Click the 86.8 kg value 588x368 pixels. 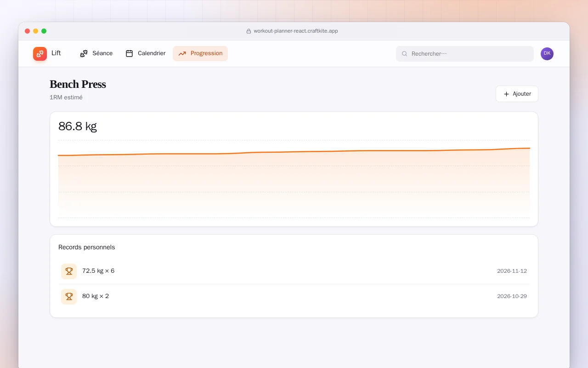point(78,126)
